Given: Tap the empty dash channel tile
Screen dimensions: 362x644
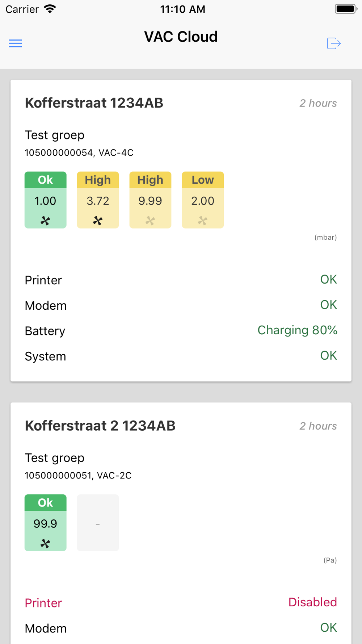Looking at the screenshot, I should (98, 523).
